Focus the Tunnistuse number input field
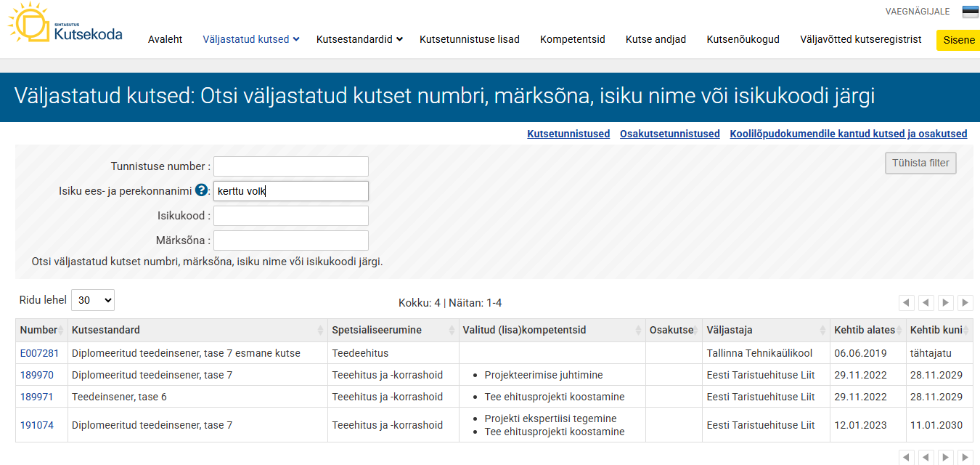Viewport: 980px width, 465px height. pyautogui.click(x=291, y=166)
